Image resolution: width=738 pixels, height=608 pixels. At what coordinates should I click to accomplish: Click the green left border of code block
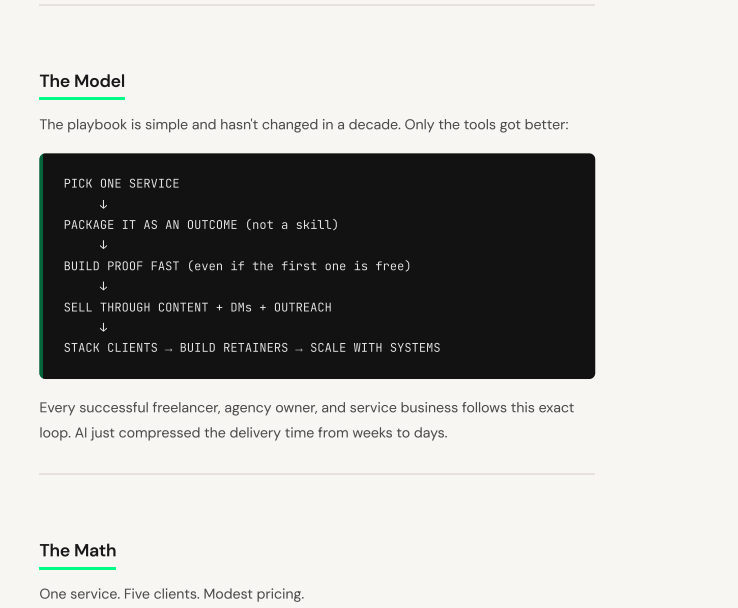(x=41, y=266)
